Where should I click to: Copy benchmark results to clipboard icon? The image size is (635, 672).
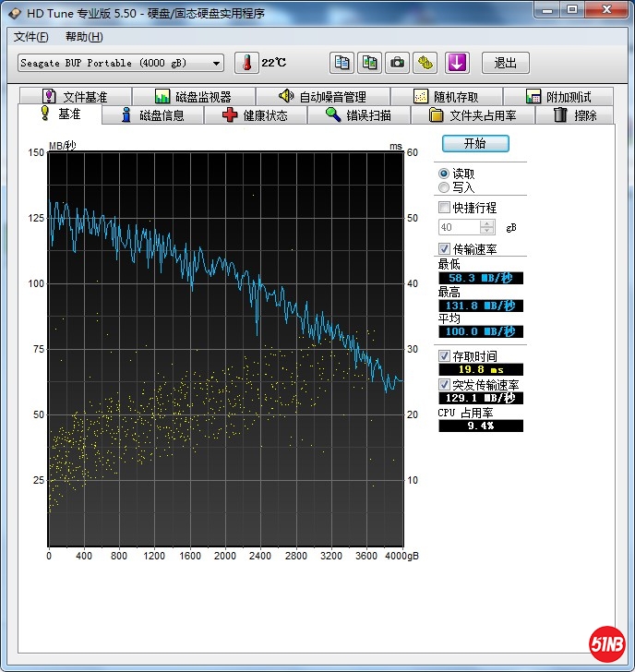[x=341, y=63]
